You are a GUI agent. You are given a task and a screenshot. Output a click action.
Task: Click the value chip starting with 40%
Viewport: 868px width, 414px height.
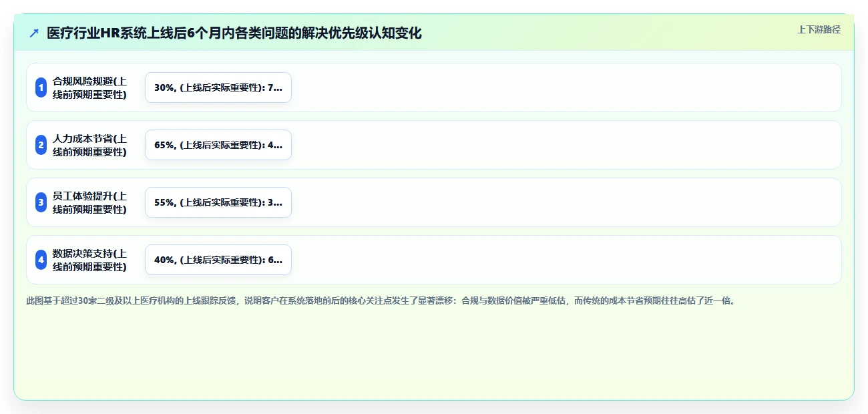pyautogui.click(x=218, y=260)
